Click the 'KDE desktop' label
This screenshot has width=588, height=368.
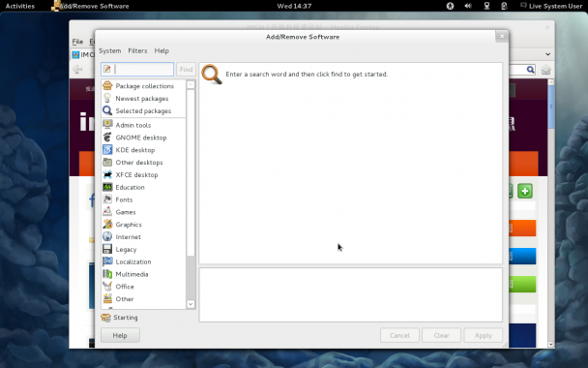(x=135, y=150)
